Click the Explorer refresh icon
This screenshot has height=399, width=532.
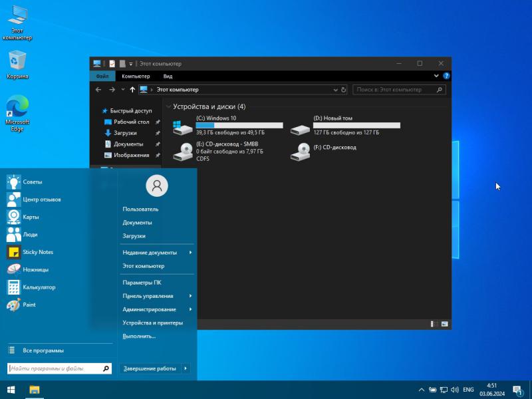pyautogui.click(x=343, y=90)
